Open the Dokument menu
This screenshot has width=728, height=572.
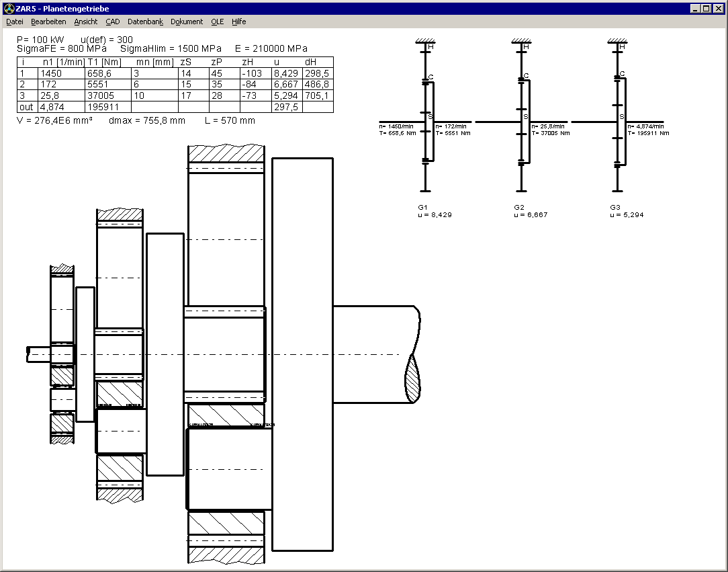[186, 22]
